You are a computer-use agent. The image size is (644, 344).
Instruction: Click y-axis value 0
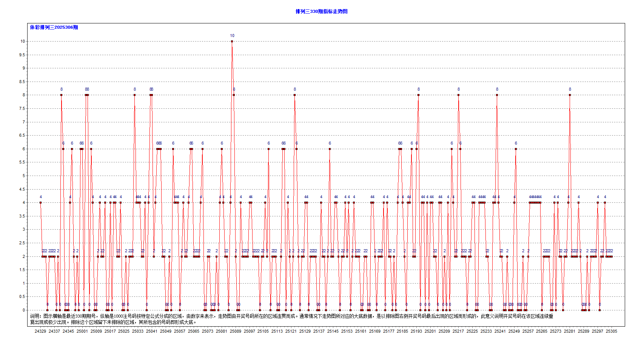(24, 310)
